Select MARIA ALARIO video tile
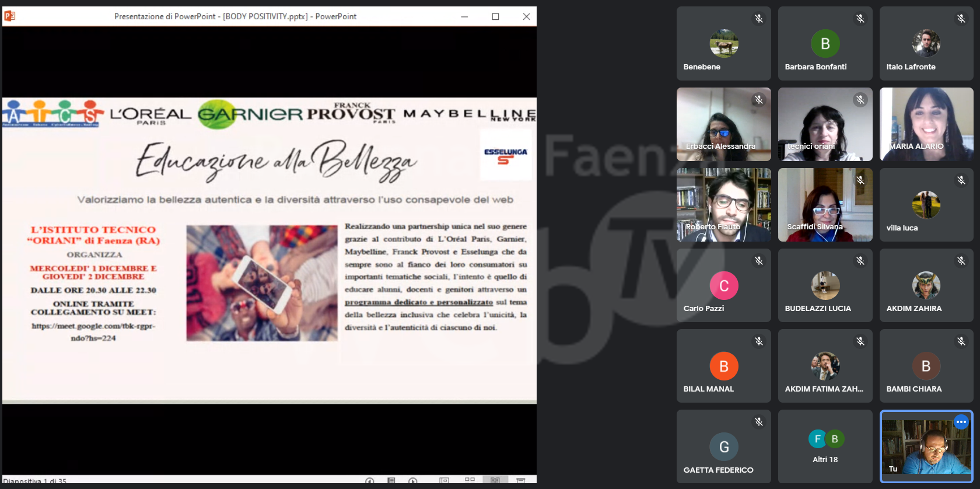This screenshot has width=980, height=489. [926, 124]
